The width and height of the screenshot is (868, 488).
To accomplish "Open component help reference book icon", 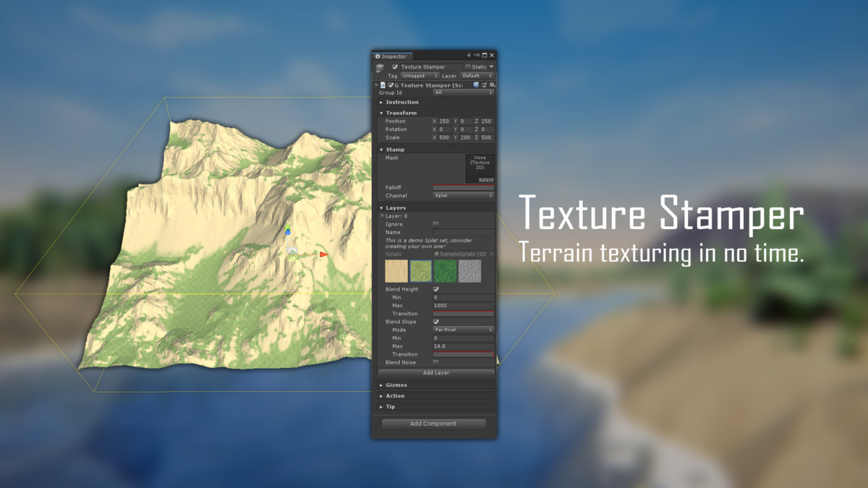I will pos(476,85).
